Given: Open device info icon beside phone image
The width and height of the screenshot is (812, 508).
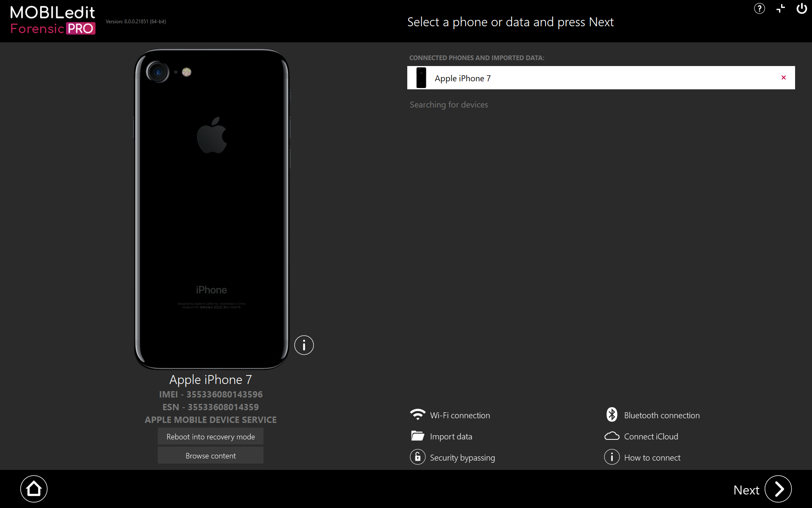Looking at the screenshot, I should 304,345.
